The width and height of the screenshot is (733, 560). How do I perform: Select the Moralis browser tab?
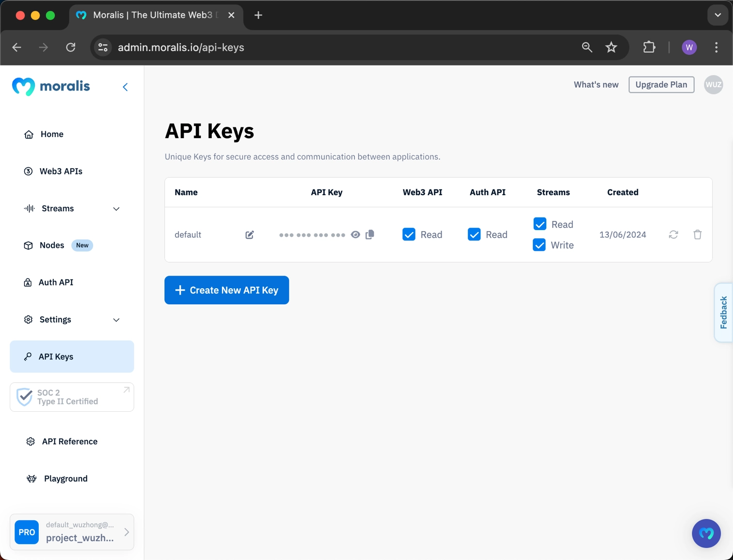pos(156,16)
